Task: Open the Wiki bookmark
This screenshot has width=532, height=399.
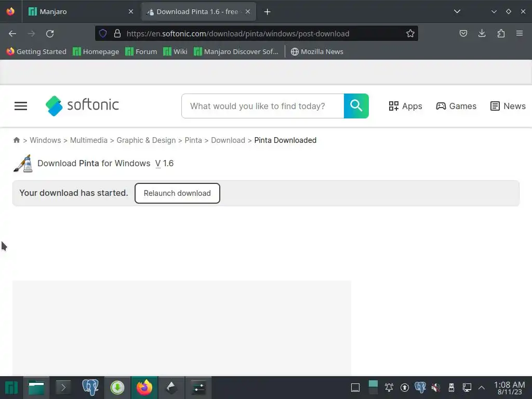Action: point(176,51)
